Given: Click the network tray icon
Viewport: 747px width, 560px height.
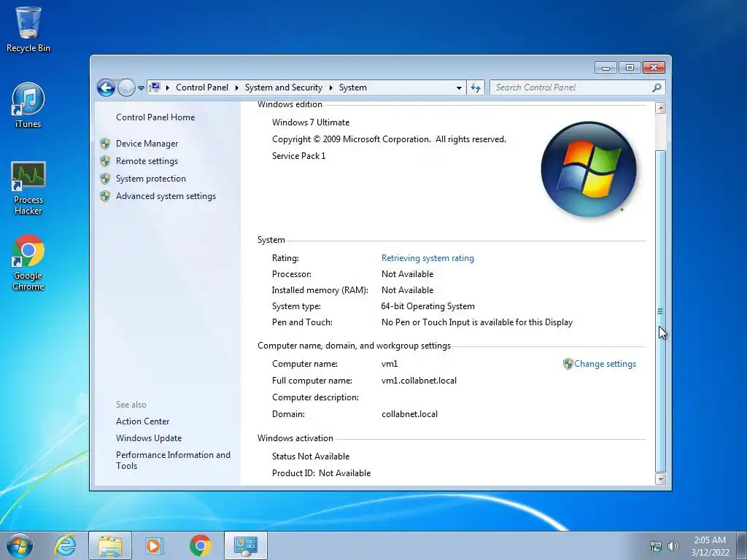Looking at the screenshot, I should point(656,546).
